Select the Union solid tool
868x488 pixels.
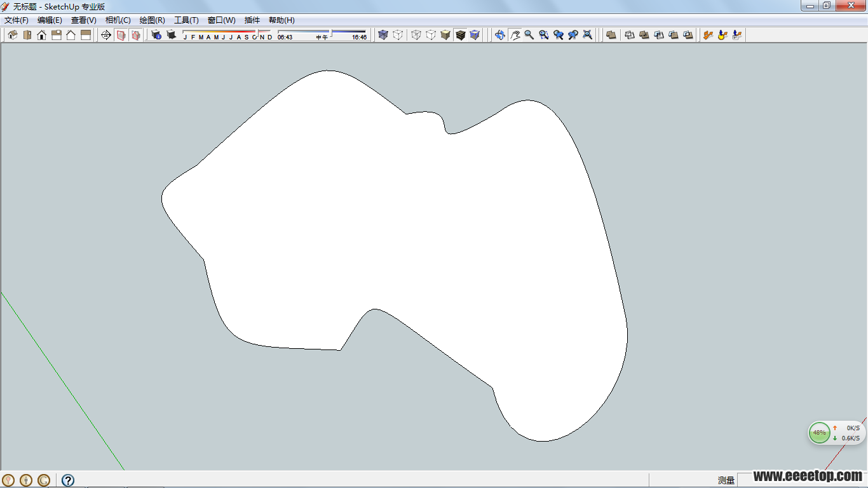click(x=644, y=35)
